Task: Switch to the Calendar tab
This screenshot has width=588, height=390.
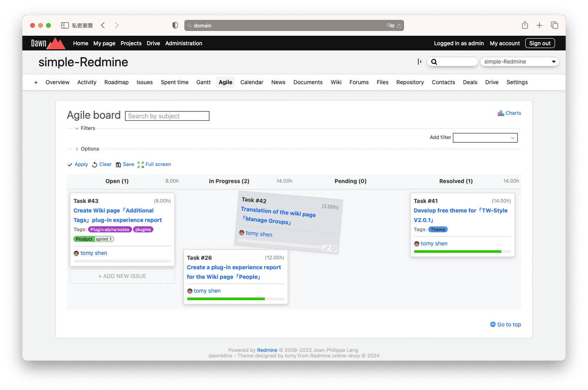Action: click(x=251, y=82)
